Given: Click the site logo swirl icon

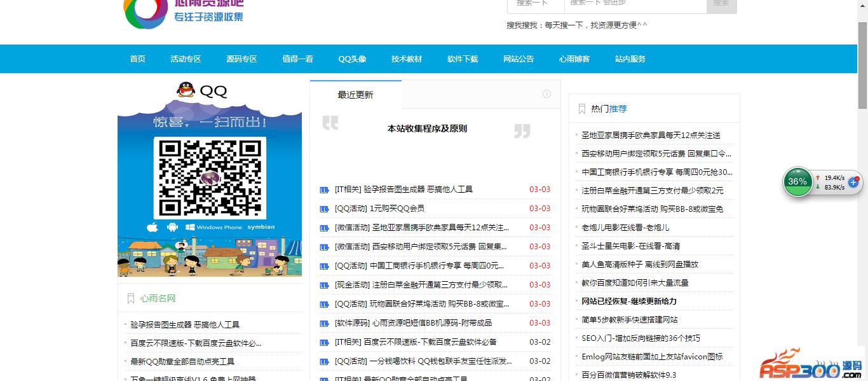Looking at the screenshot, I should (x=146, y=11).
